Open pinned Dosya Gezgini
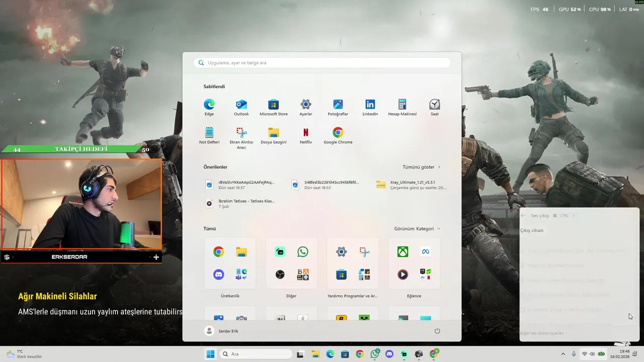Screen dimensions: 644x362 274,136
